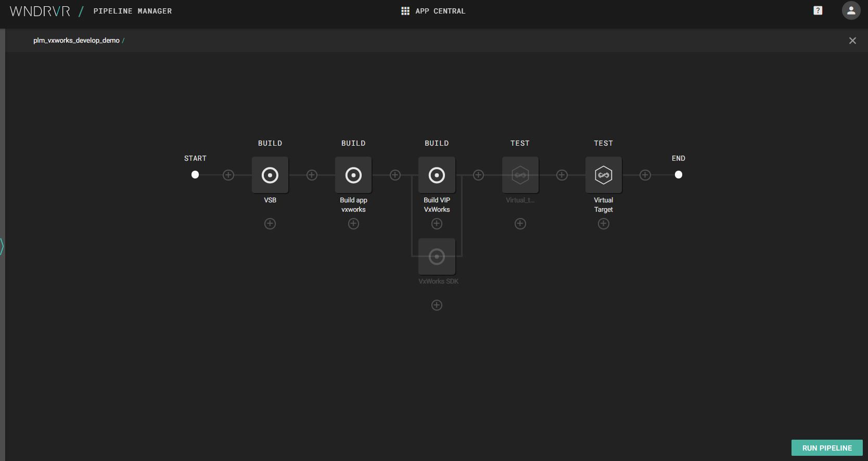Open the Pipeline Manager title link
This screenshot has height=461, width=868.
(x=133, y=11)
